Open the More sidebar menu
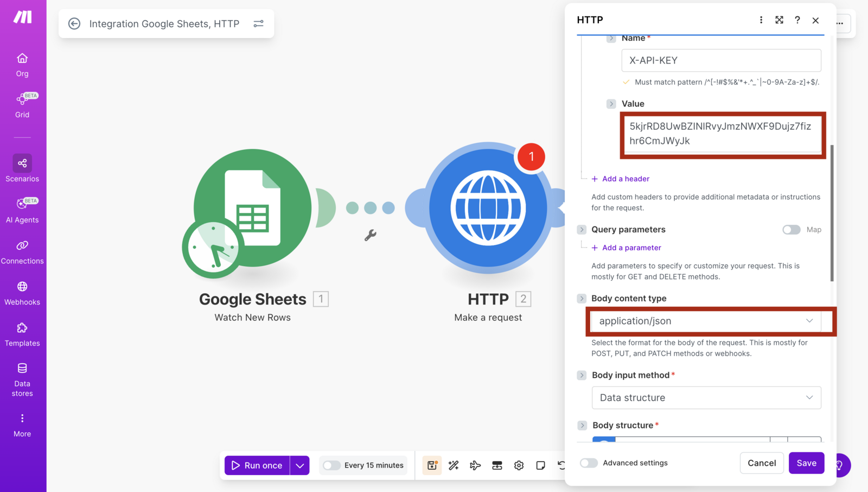This screenshot has height=492, width=868. coord(22,425)
